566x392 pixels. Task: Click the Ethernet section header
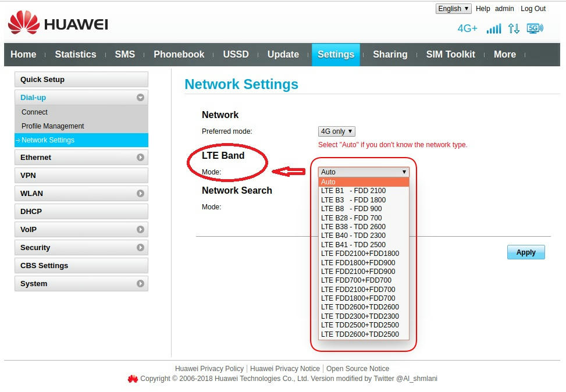[x=81, y=158]
